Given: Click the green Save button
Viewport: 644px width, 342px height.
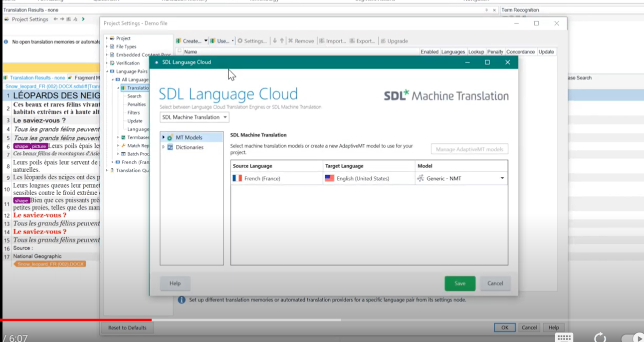Looking at the screenshot, I should coord(460,283).
